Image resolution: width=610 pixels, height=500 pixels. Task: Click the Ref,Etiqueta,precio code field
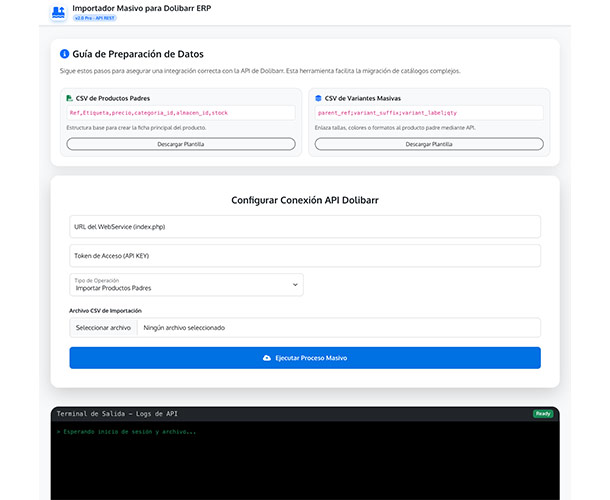coord(180,113)
